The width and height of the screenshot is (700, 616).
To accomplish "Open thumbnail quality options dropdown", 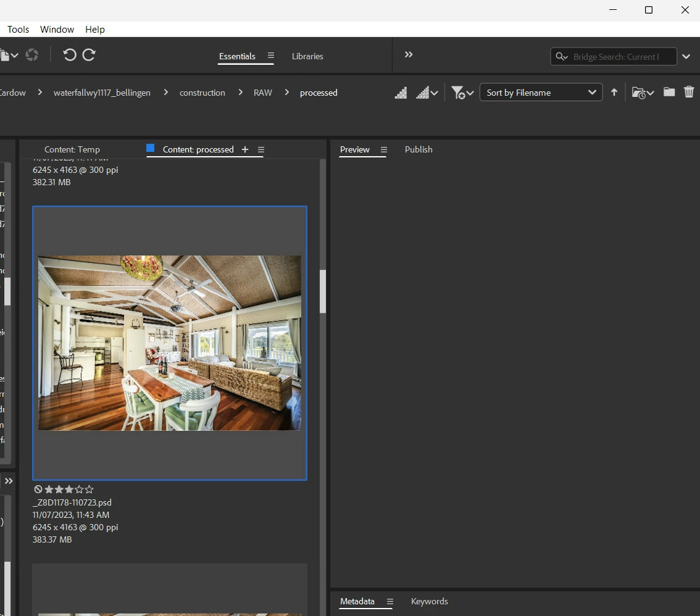I will click(427, 93).
